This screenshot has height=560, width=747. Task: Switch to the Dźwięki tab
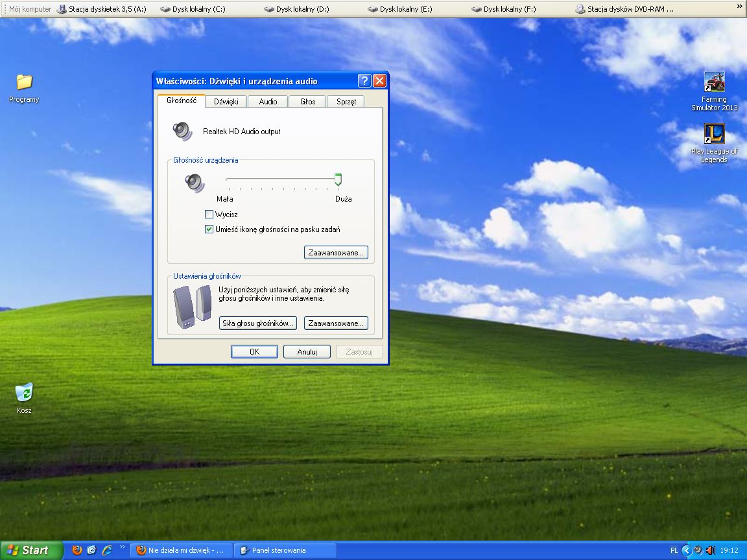coord(226,101)
